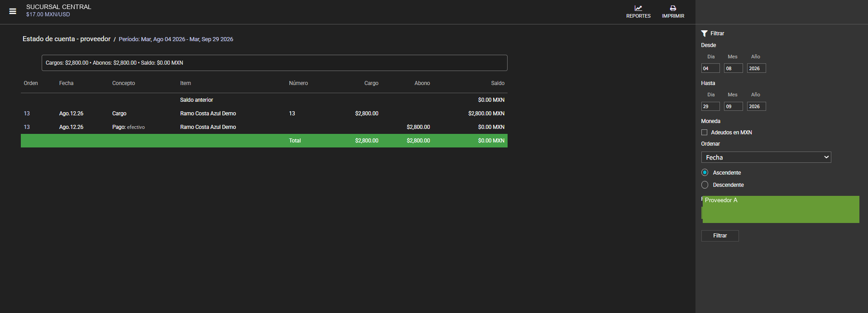Viewport: 868px width, 313px height.
Task: Click the Concepto column header
Action: point(124,83)
